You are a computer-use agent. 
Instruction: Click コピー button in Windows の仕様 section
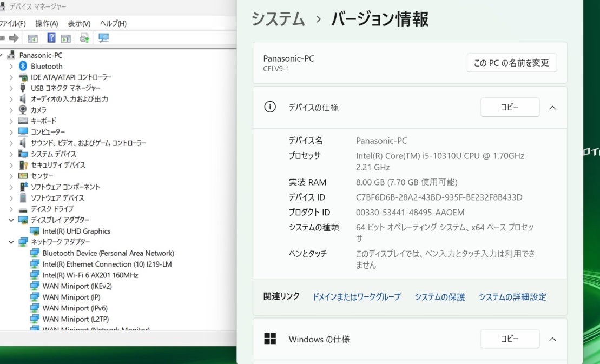point(510,339)
